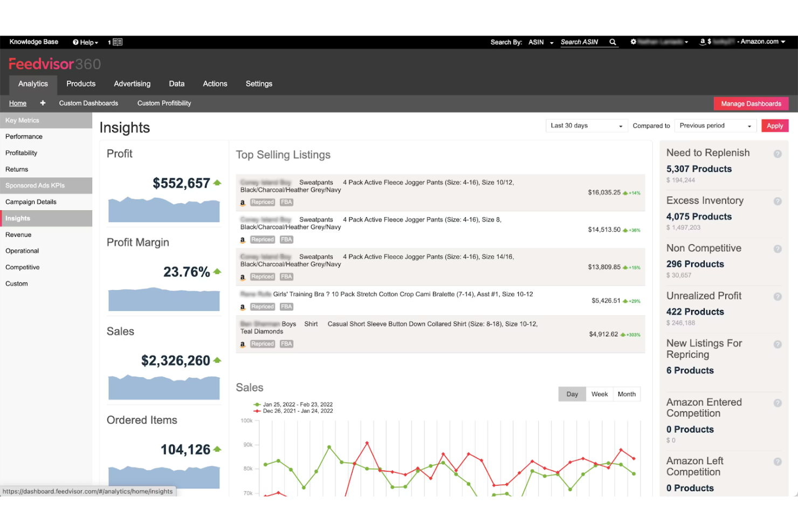The image size is (798, 532).
Task: Open the Last 30 days dropdown
Action: 586,125
